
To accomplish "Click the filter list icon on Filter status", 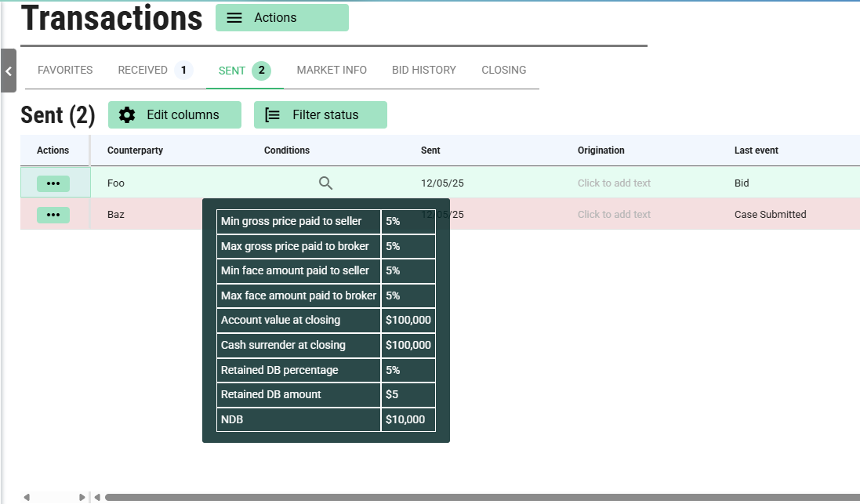I will click(x=273, y=115).
